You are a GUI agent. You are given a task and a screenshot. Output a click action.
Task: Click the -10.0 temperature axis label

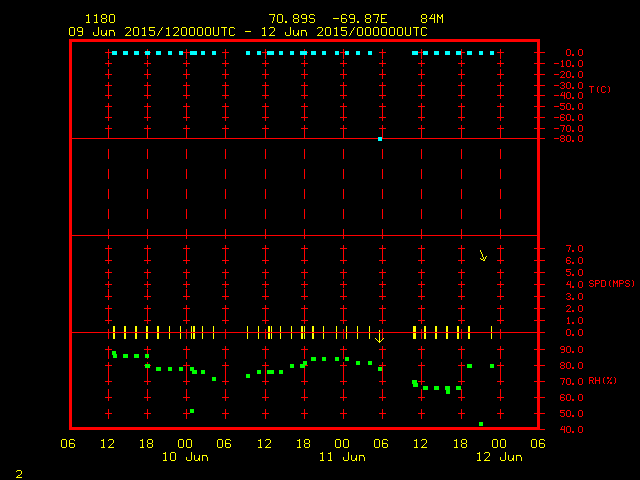pos(569,64)
